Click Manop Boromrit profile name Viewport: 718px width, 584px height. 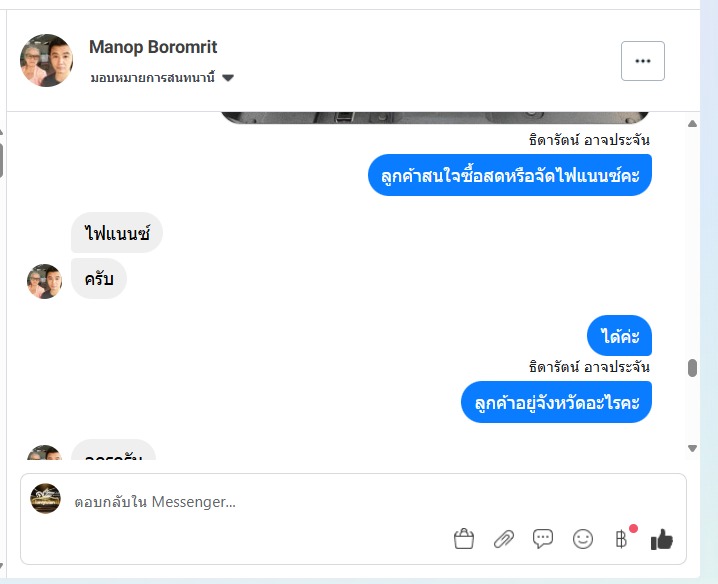pos(153,47)
